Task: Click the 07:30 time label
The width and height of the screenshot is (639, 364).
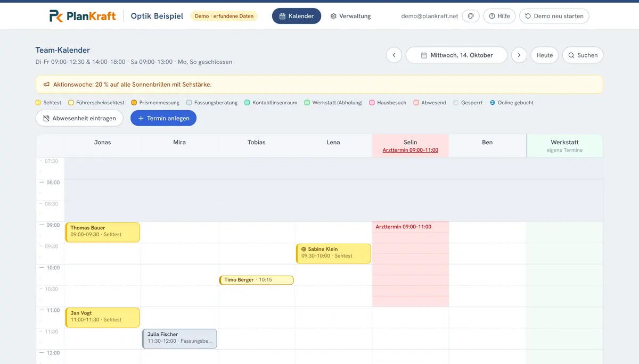Action: click(x=52, y=161)
